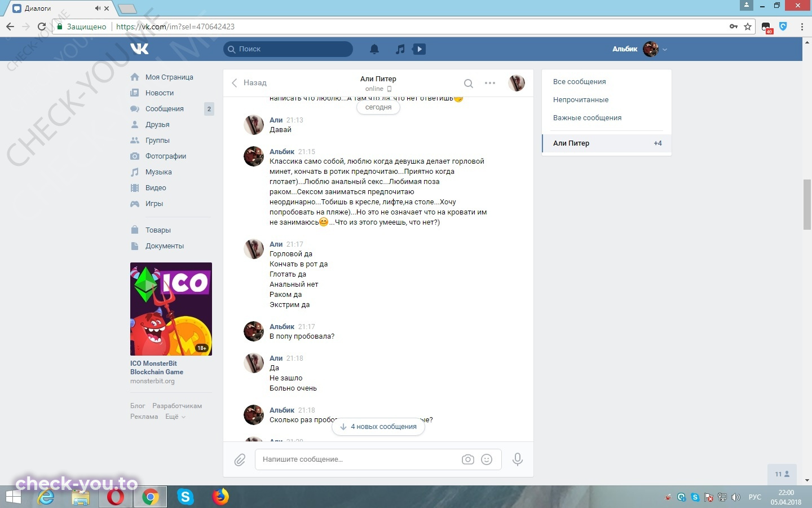This screenshot has height=508, width=812.
Task: Open Видео in sidebar
Action: coord(156,188)
